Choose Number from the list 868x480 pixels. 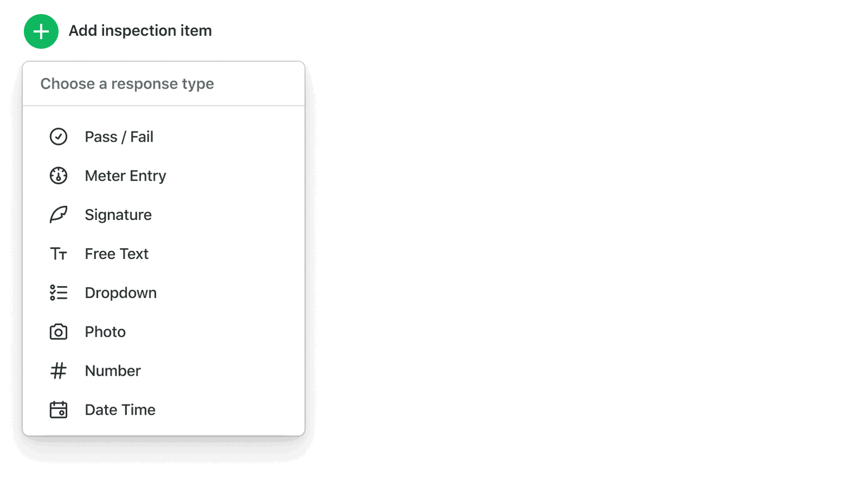pyautogui.click(x=164, y=371)
